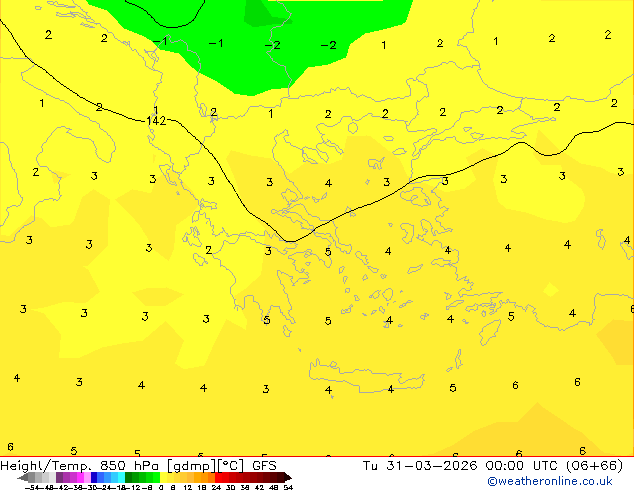Open the weatheronline.co.uk link

pyautogui.click(x=550, y=481)
